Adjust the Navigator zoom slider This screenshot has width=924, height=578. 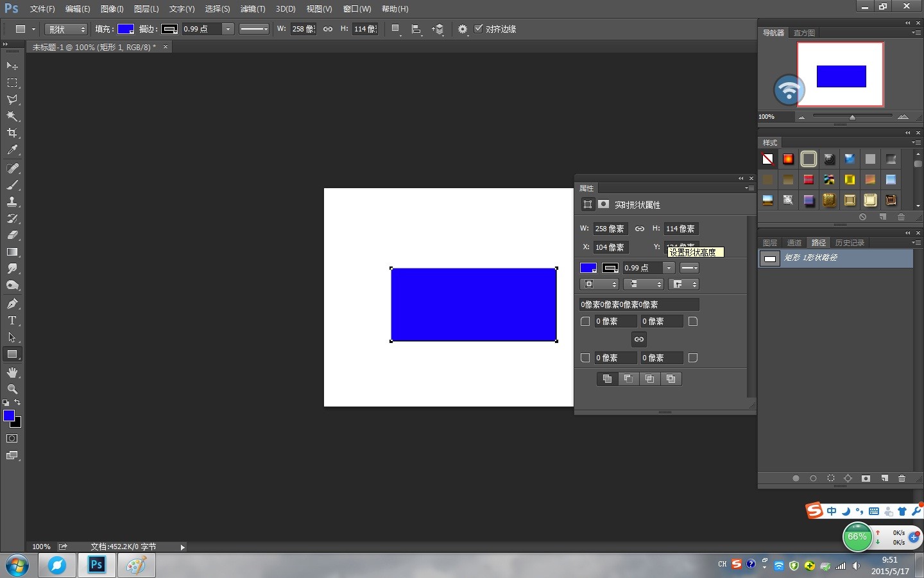pyautogui.click(x=852, y=117)
